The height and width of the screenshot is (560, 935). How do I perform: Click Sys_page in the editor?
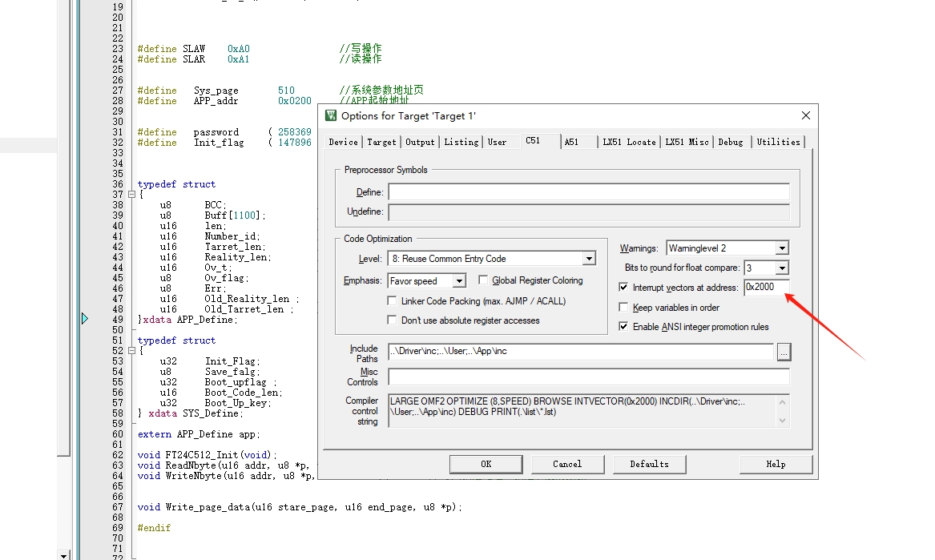(216, 91)
